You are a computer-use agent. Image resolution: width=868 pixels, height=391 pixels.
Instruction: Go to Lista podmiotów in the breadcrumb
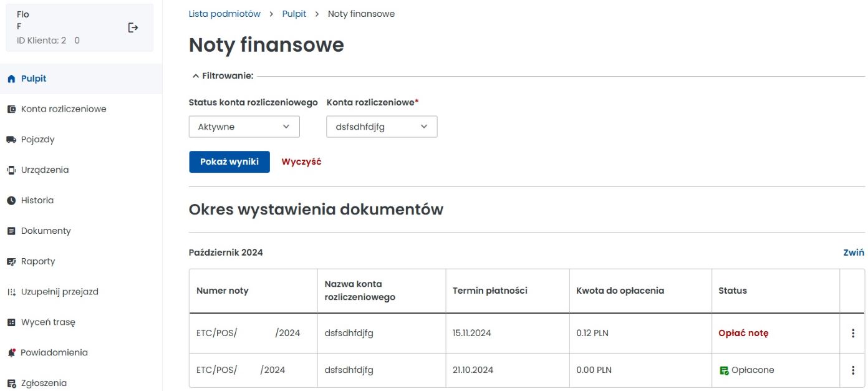pyautogui.click(x=224, y=14)
